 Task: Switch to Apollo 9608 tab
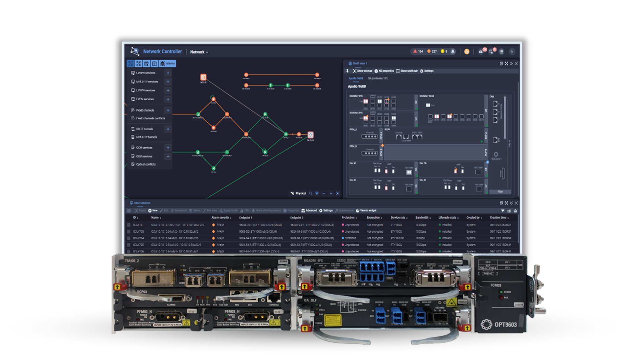[356, 79]
